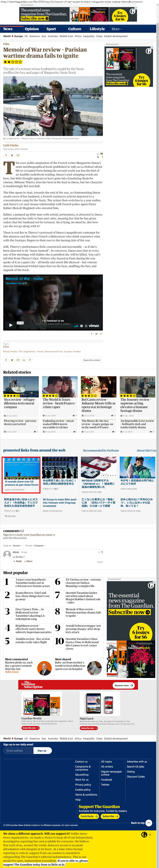Open the Sport section tab
Viewport: 159px width, 868px height.
[51, 29]
